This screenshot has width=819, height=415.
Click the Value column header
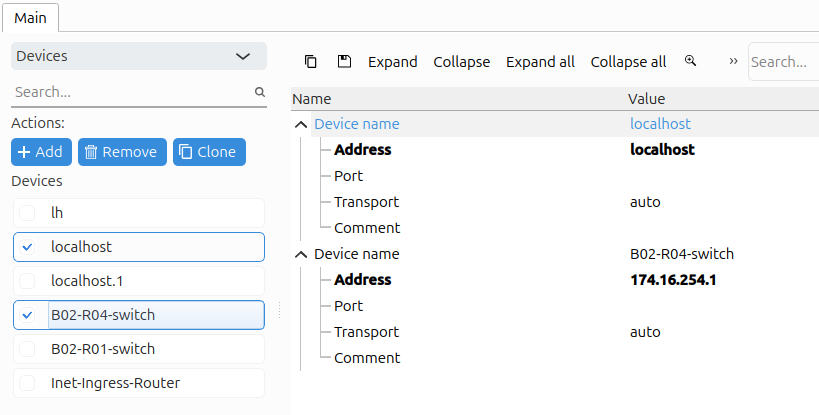click(x=647, y=99)
